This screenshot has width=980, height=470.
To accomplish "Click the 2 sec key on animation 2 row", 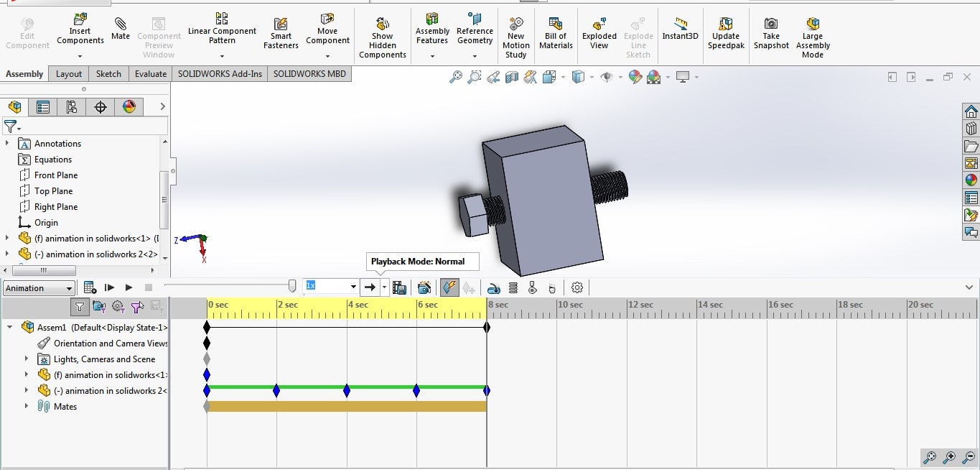I will tap(276, 390).
